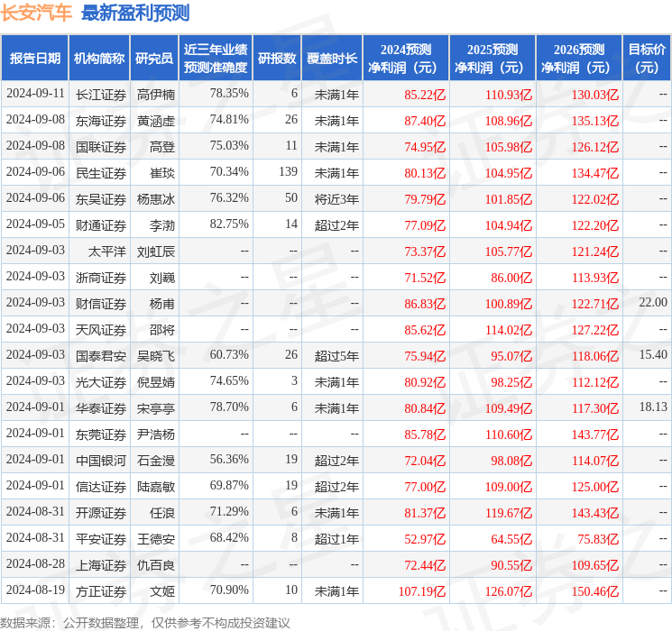Select the 财信证券 institution cell
The image size is (672, 631).
click(x=101, y=304)
